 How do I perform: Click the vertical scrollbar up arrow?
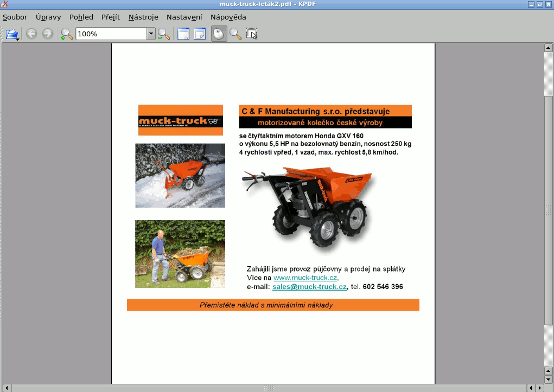[x=549, y=47]
